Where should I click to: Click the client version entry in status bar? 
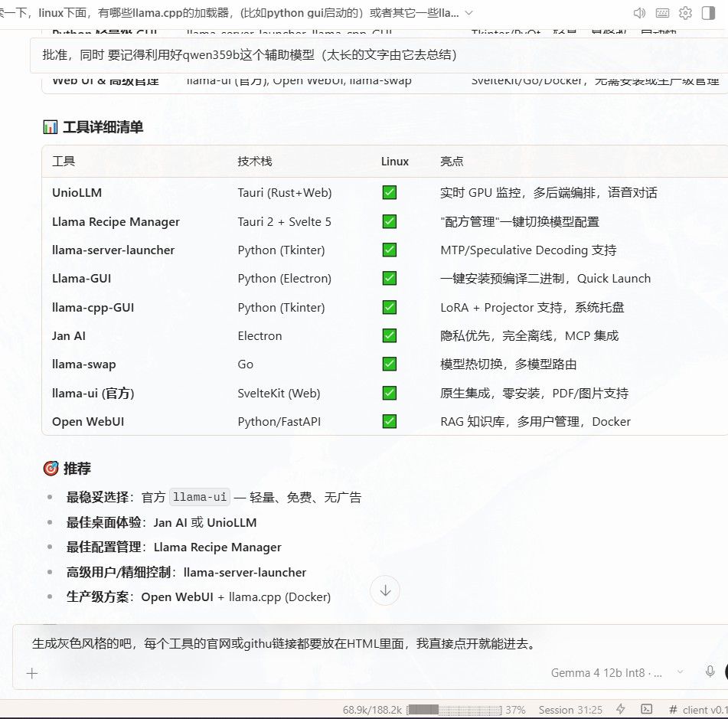[x=698, y=710]
